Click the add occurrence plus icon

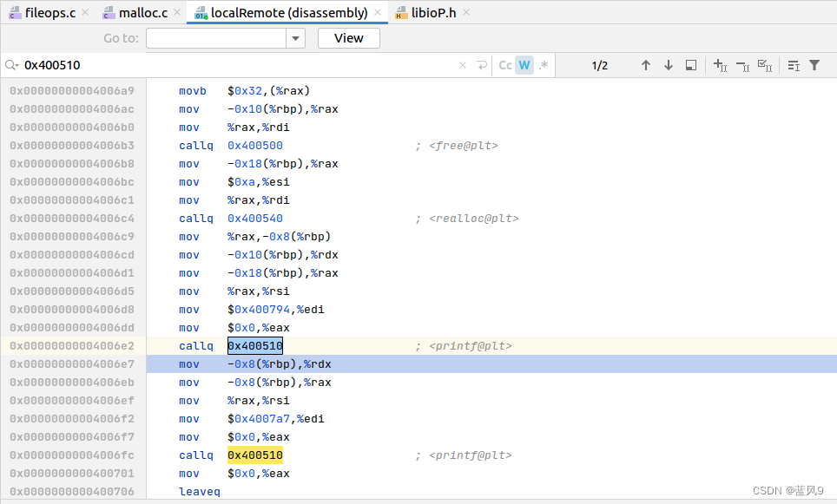[719, 65]
